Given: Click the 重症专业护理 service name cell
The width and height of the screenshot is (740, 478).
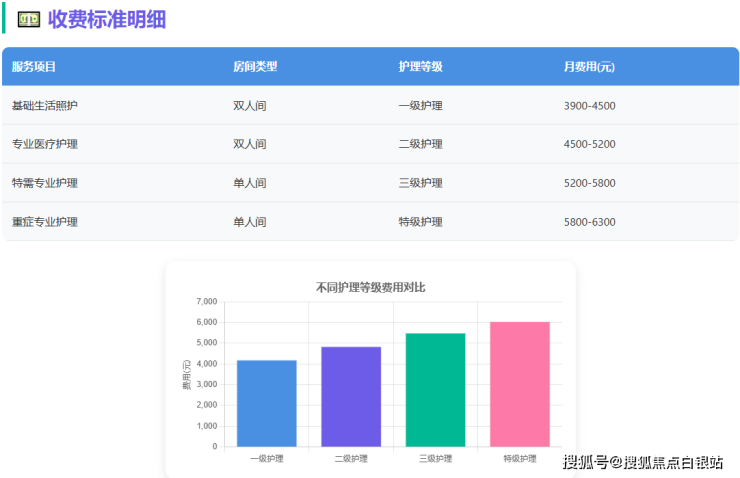Looking at the screenshot, I should 44,222.
